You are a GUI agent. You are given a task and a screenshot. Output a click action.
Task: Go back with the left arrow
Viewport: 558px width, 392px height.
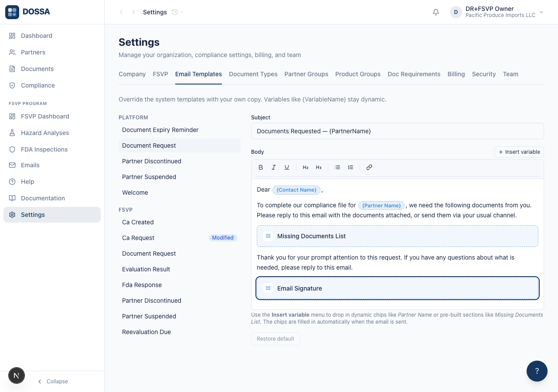click(121, 12)
